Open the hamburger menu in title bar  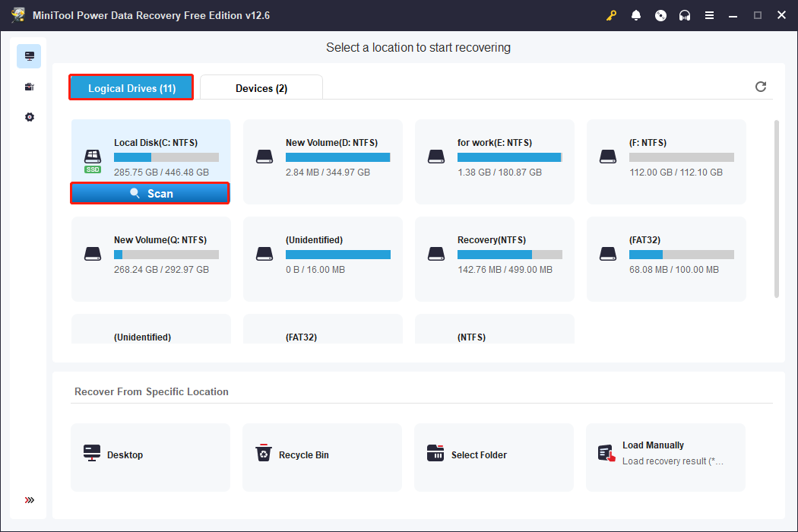click(x=709, y=14)
